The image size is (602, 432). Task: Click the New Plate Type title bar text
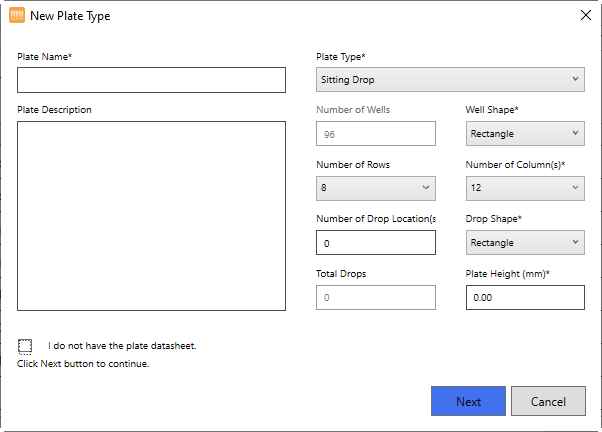[71, 16]
